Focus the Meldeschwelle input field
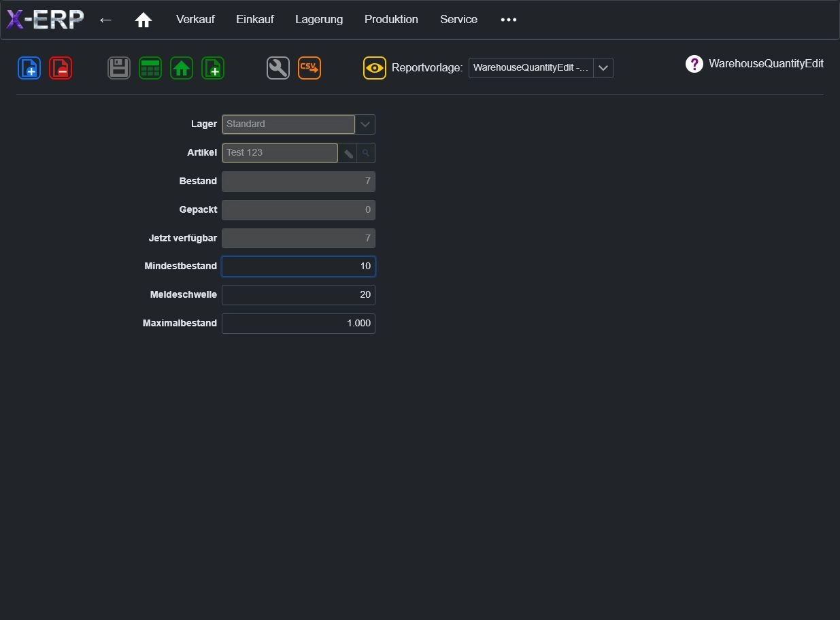The height and width of the screenshot is (620, 840). click(x=299, y=295)
